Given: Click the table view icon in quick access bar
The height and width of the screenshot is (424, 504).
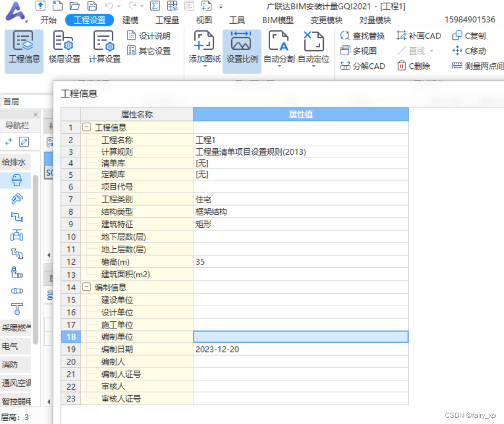Looking at the screenshot, I should click(172, 6).
